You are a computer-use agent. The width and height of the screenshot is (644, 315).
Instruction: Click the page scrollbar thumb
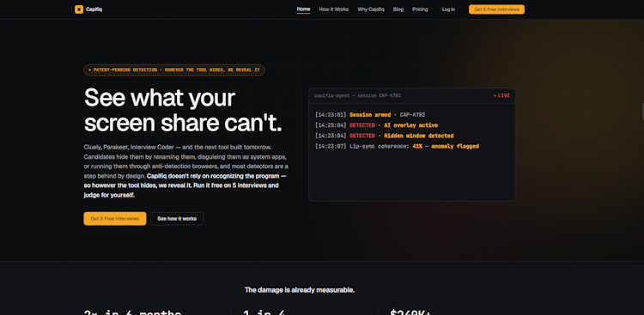(643, 111)
